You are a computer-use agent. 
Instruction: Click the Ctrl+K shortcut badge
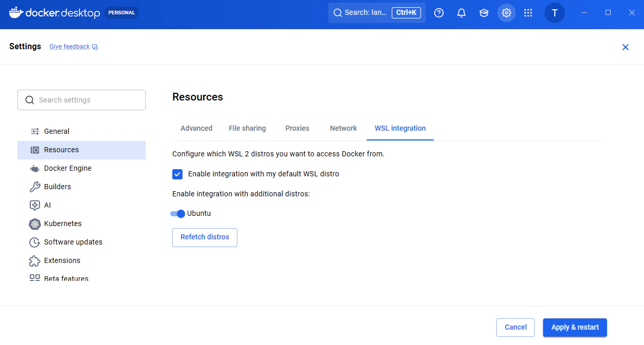(x=407, y=13)
